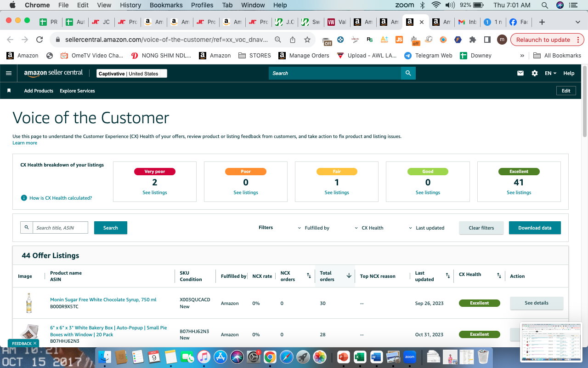Switch to the Inbox Gmail tab

(467, 22)
